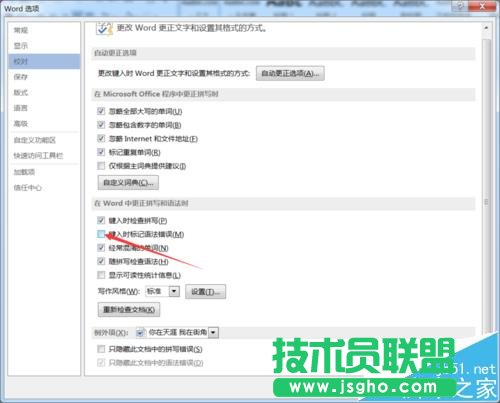Toggle 忽略包含数字的单词(B) checkbox
Viewport: 500px width, 403px height.
click(101, 125)
